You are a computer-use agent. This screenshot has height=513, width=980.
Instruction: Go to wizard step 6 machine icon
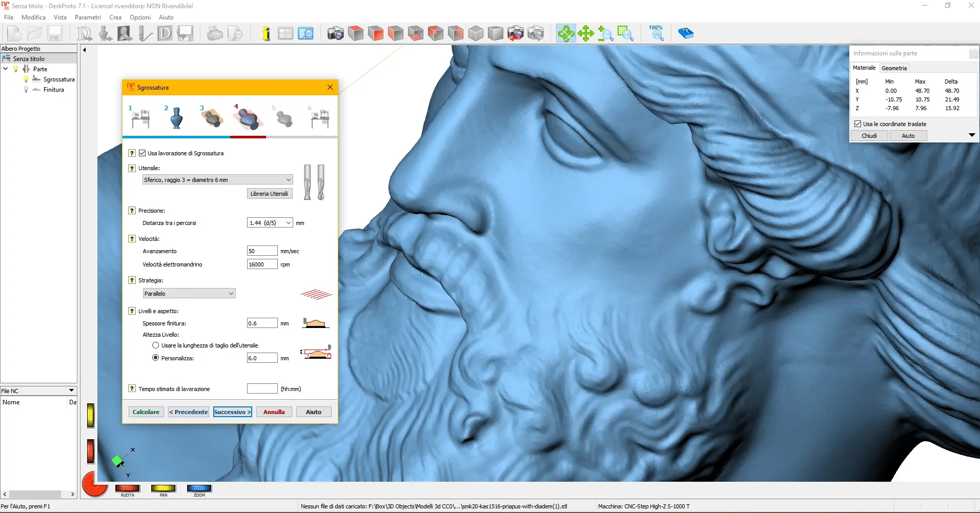click(319, 117)
